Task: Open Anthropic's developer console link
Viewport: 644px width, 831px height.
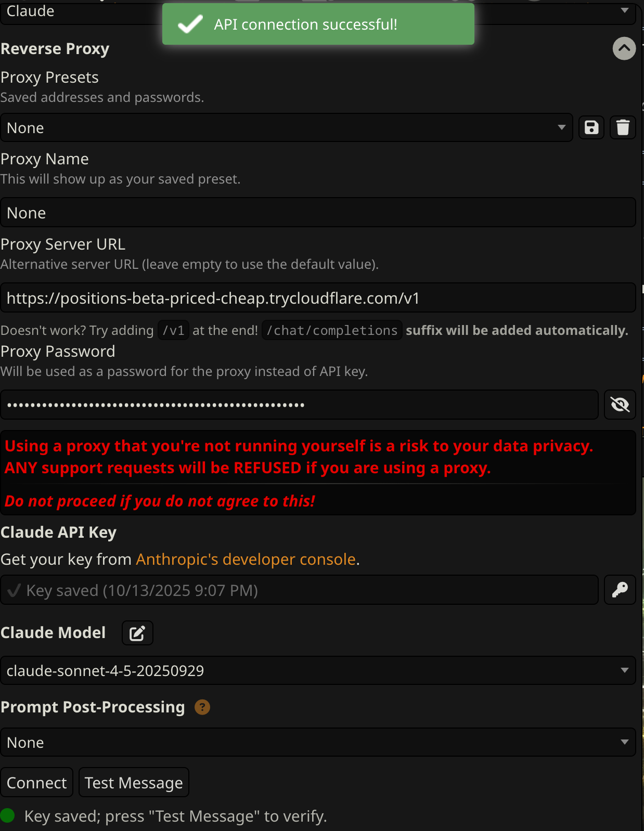Action: (246, 560)
